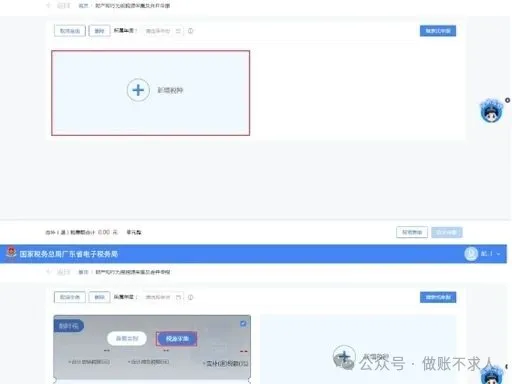Click the first outlined button in upper toolbar
Viewport: 512px width, 384px height.
pyautogui.click(x=70, y=31)
